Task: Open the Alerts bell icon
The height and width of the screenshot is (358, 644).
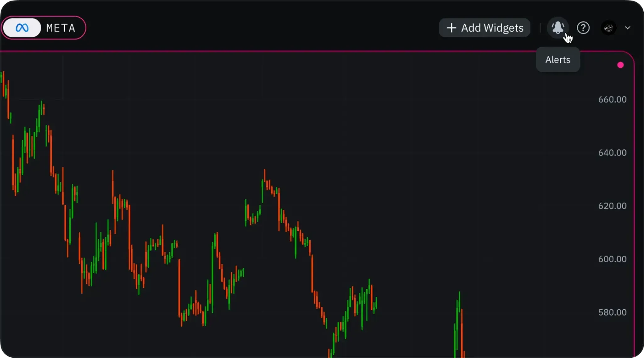Action: pyautogui.click(x=558, y=28)
